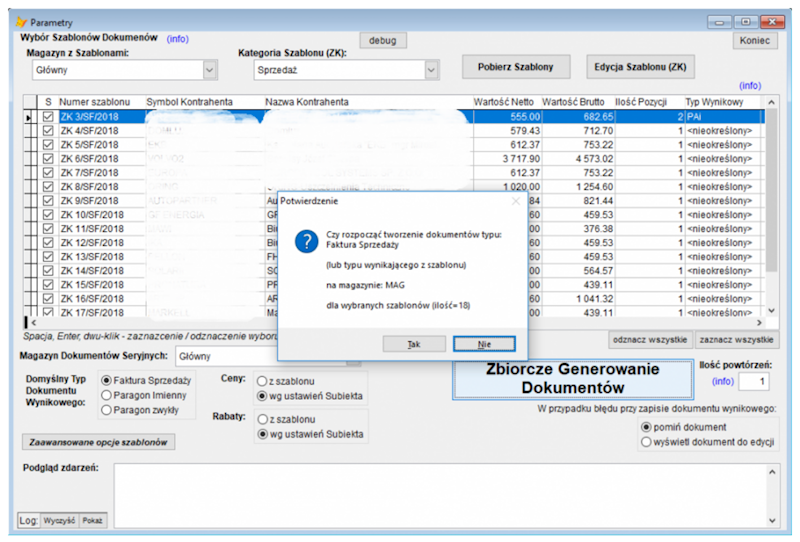This screenshot has height=542, width=800.
Task: Uncheck row ZK 16/SF/2018
Action: tap(48, 299)
